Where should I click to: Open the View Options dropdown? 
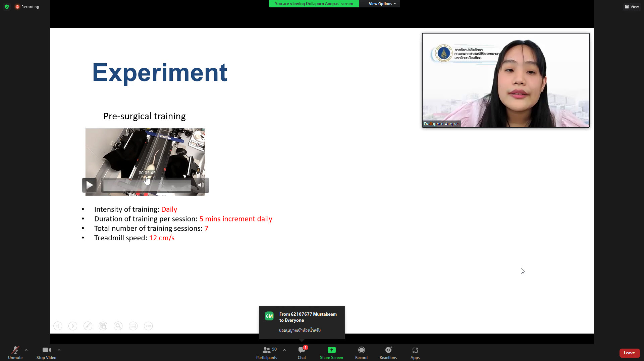click(x=382, y=4)
